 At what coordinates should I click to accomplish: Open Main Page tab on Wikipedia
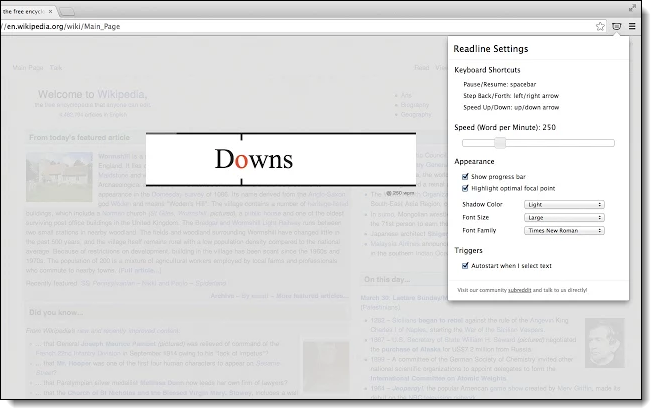(28, 67)
